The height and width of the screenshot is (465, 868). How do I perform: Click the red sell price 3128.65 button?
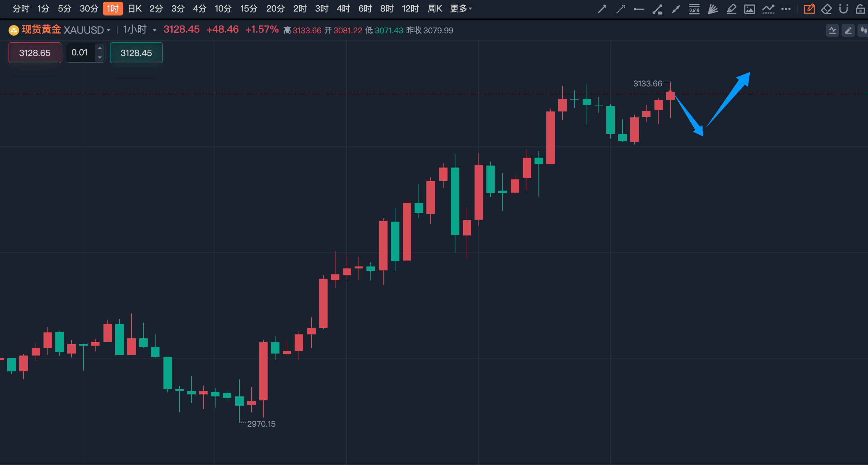35,53
